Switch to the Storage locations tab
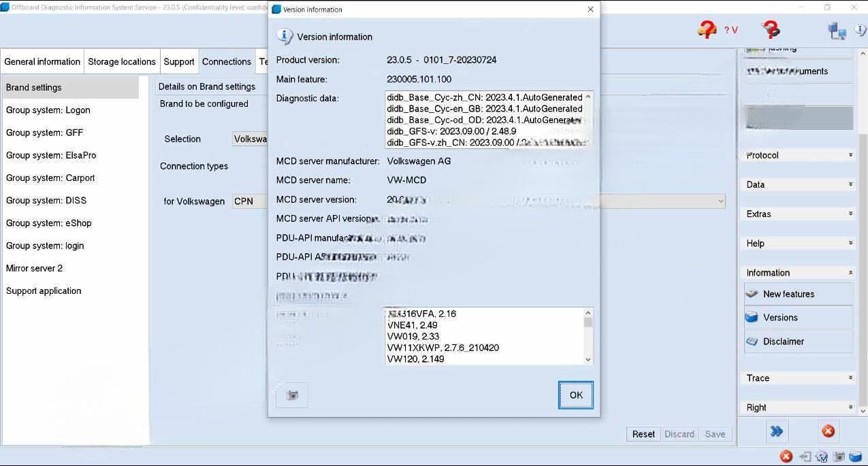 coord(122,61)
